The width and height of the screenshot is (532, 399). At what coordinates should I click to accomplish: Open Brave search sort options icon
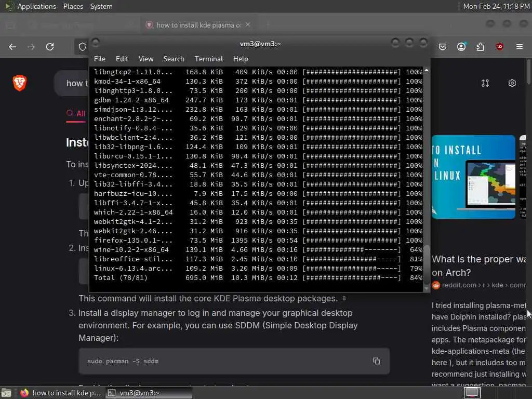coord(485,83)
